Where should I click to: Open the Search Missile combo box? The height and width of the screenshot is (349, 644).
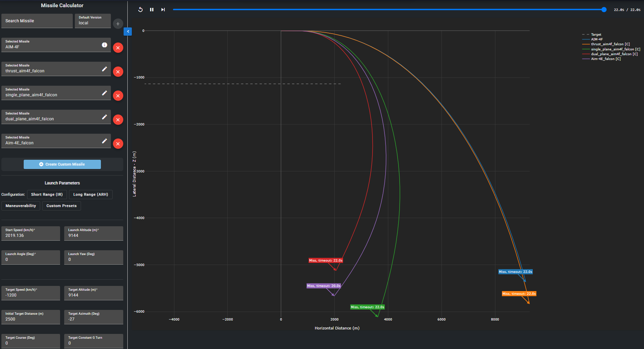pos(37,21)
